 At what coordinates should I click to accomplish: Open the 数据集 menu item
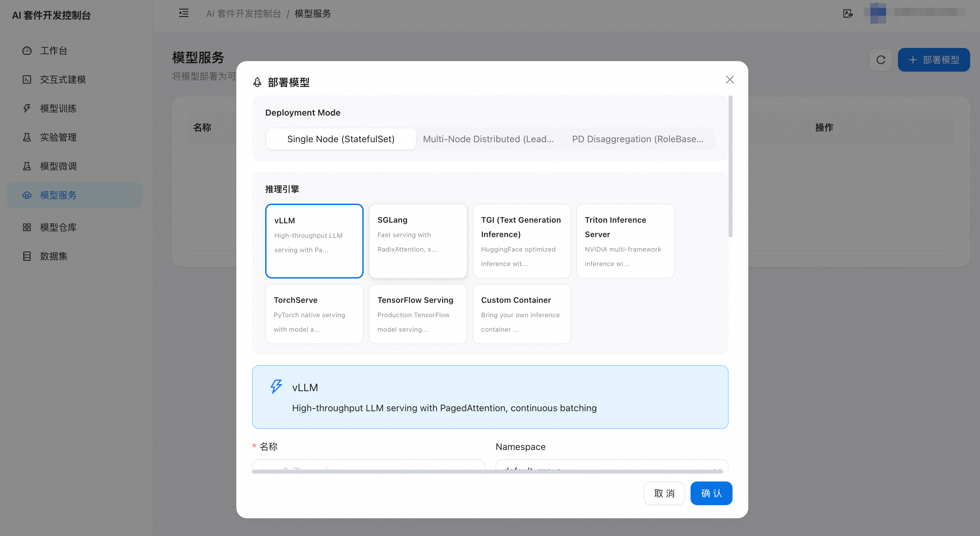[x=75, y=256]
